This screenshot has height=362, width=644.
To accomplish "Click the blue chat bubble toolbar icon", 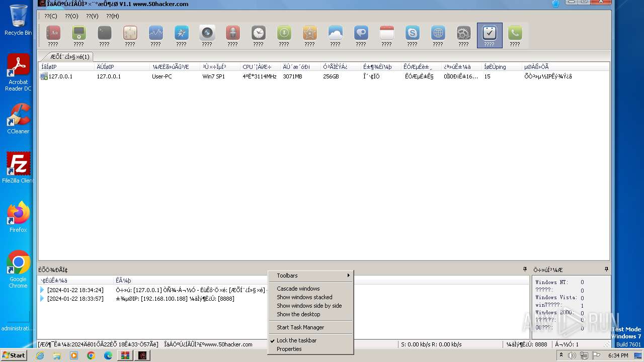I will pyautogui.click(x=361, y=33).
